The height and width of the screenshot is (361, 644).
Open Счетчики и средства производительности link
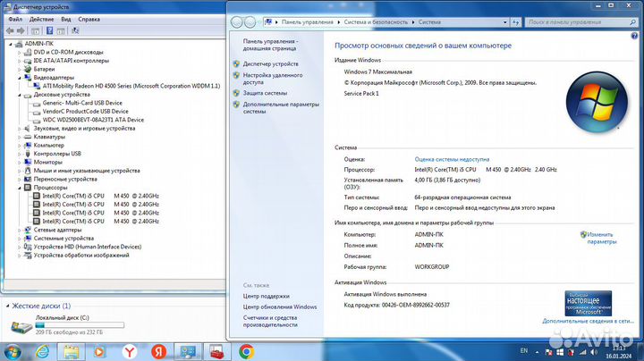coord(270,321)
